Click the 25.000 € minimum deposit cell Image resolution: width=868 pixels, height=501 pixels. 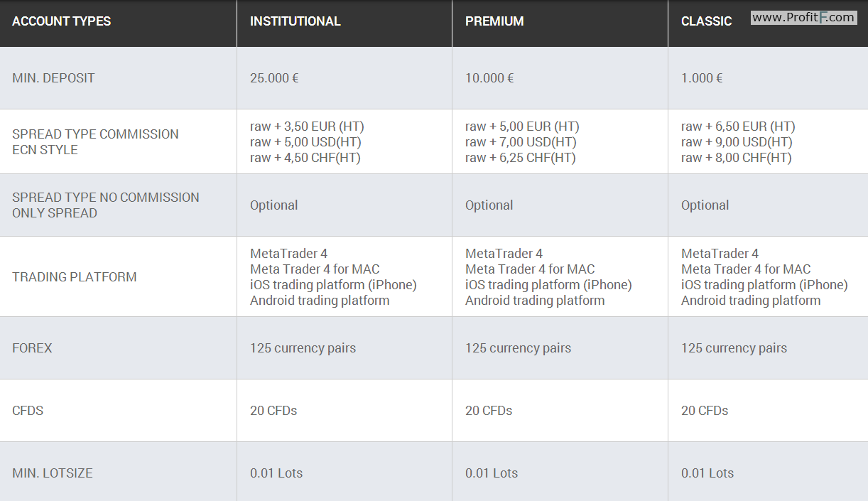pos(274,78)
